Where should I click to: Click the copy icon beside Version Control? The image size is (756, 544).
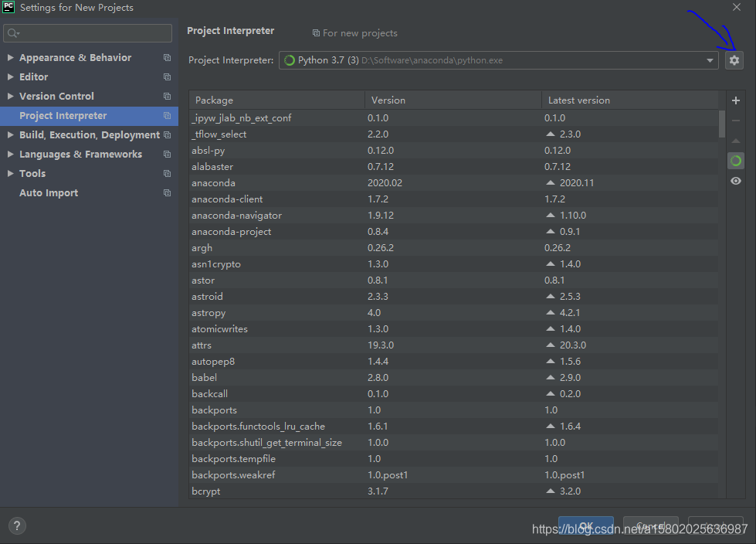tap(168, 96)
